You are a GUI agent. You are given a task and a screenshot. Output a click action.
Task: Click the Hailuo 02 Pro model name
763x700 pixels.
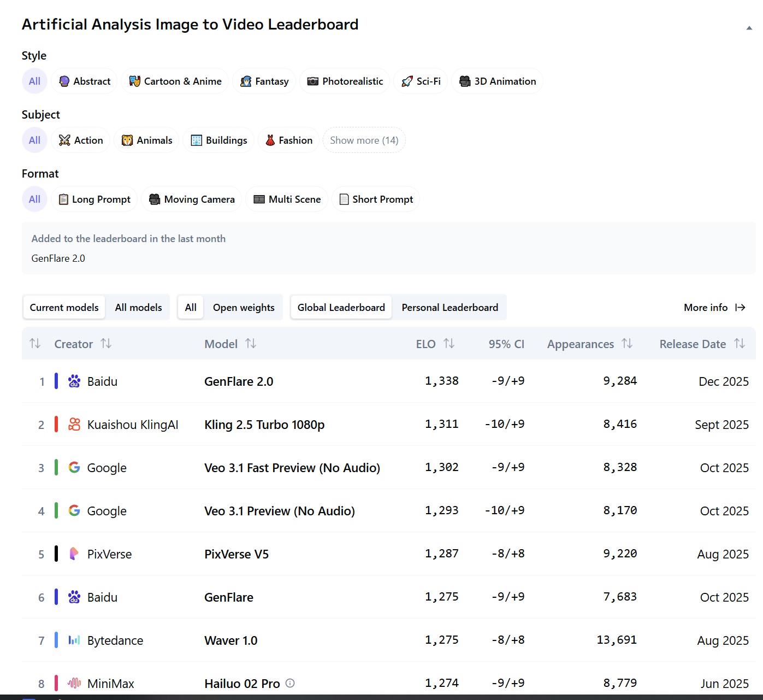pos(242,684)
